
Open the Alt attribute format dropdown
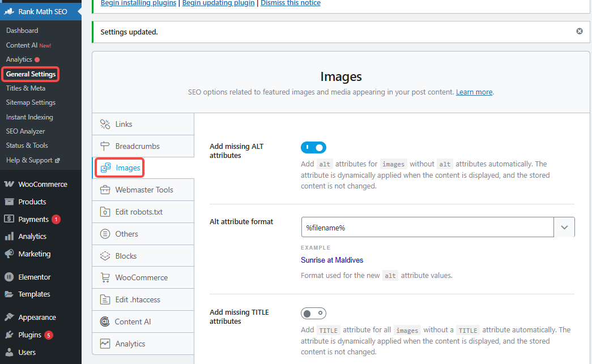pyautogui.click(x=564, y=226)
